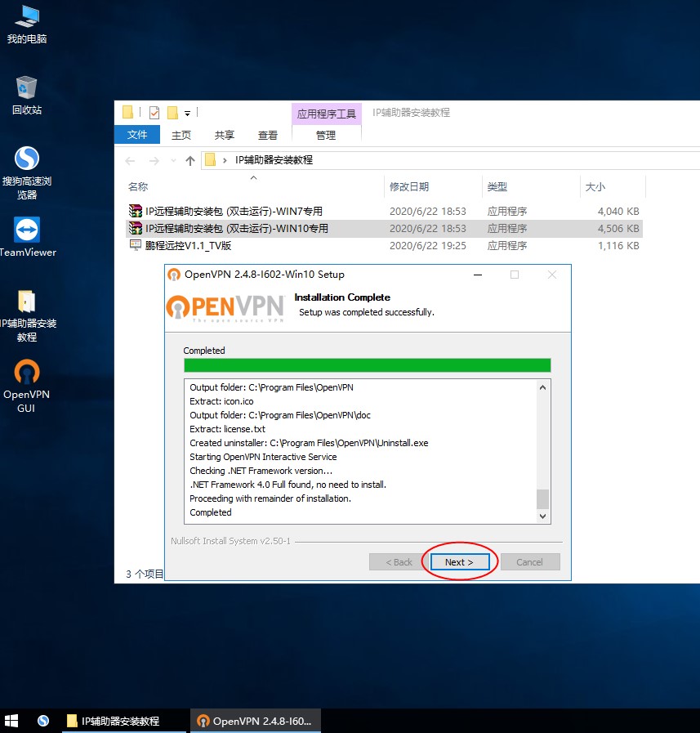Launch 搜狗高速浏览器 from the desktop

pyautogui.click(x=27, y=172)
